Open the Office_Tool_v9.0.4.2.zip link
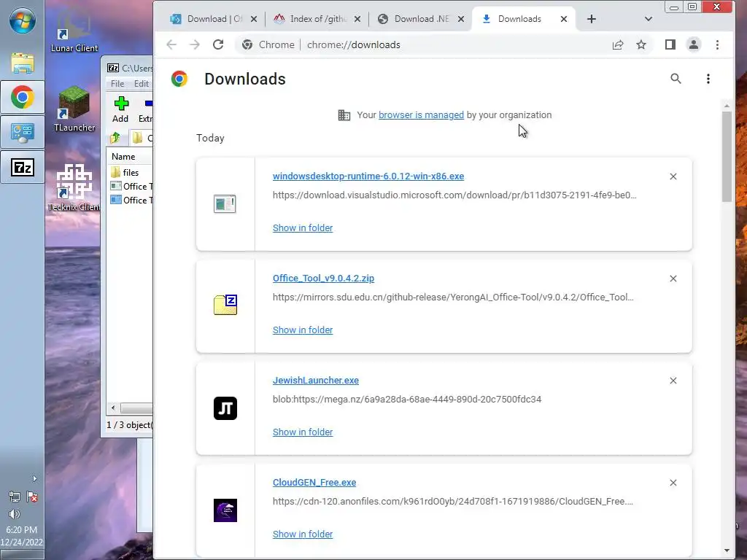The height and width of the screenshot is (560, 747). point(323,278)
